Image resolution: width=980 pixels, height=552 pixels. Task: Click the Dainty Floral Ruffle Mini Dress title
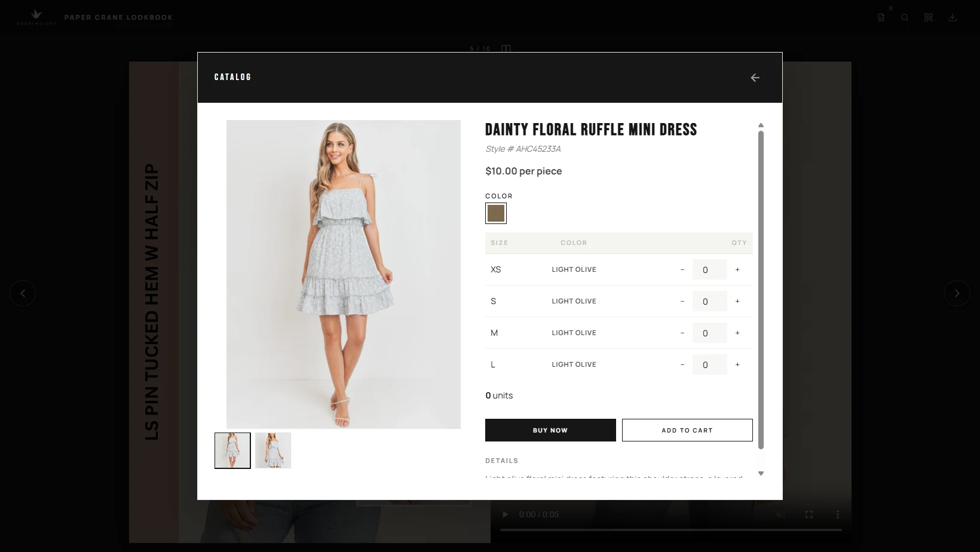coord(591,130)
